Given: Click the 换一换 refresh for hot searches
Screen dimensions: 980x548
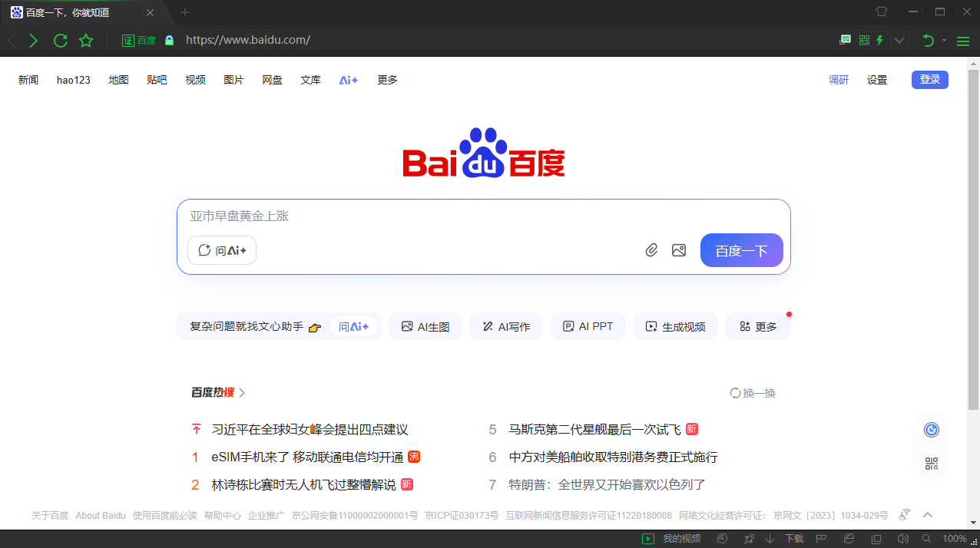Looking at the screenshot, I should (753, 392).
